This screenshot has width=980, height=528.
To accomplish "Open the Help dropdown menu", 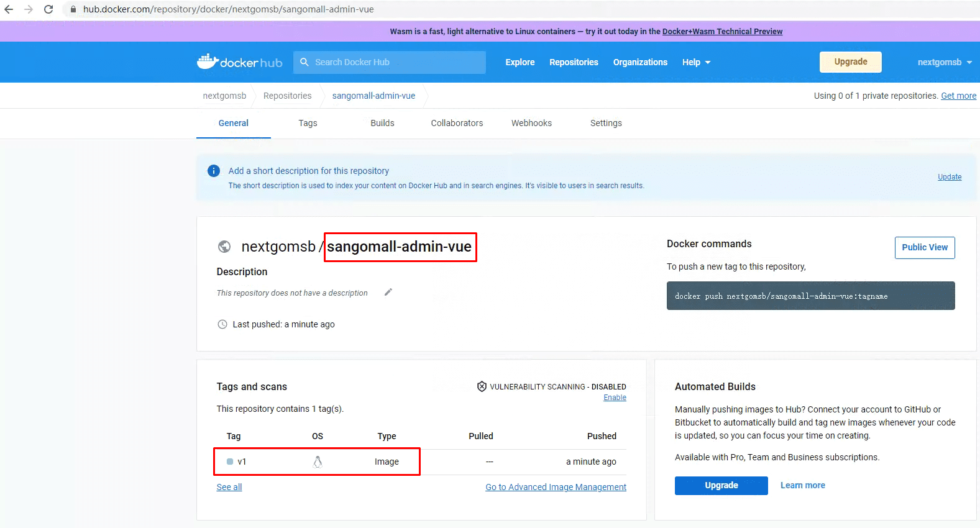I will pyautogui.click(x=696, y=62).
